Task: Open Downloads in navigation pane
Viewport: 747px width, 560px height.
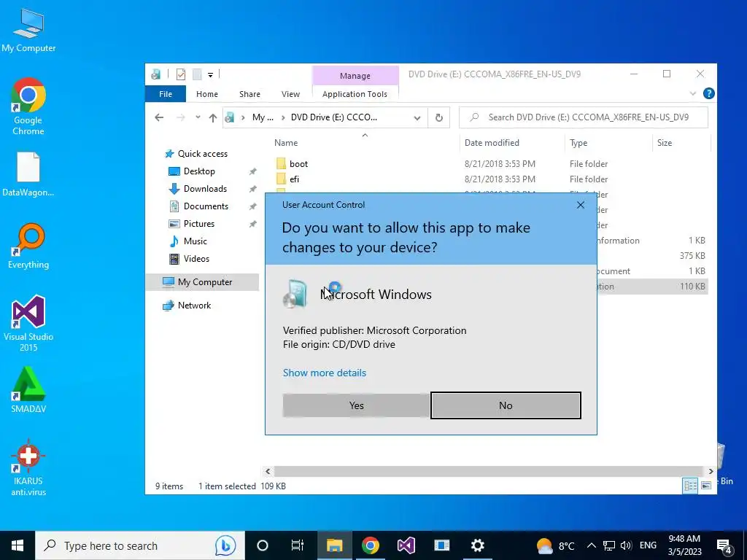Action: tap(205, 189)
